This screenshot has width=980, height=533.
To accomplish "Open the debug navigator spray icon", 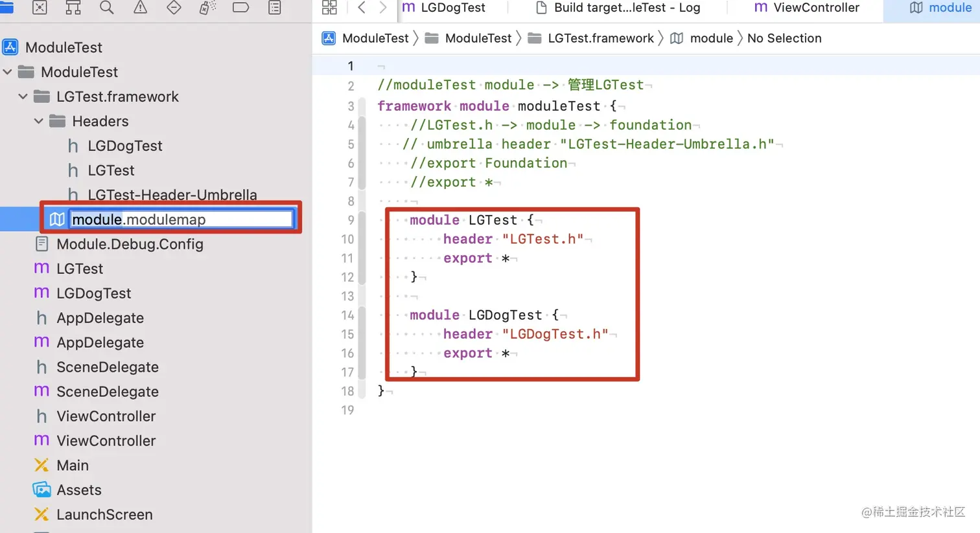I will pos(207,8).
